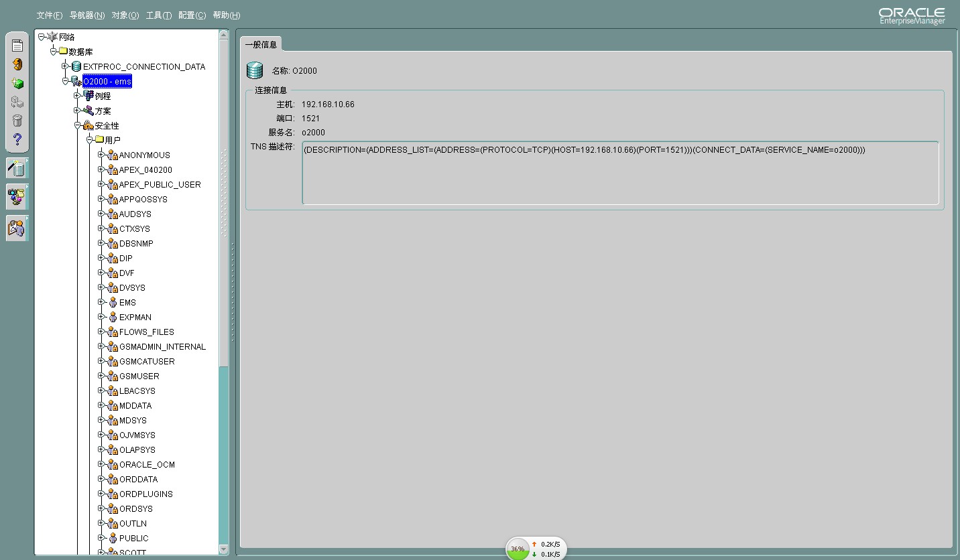960x560 pixels.
Task: Click the database cylinder icon beside 名称 O2000
Action: pyautogui.click(x=255, y=70)
